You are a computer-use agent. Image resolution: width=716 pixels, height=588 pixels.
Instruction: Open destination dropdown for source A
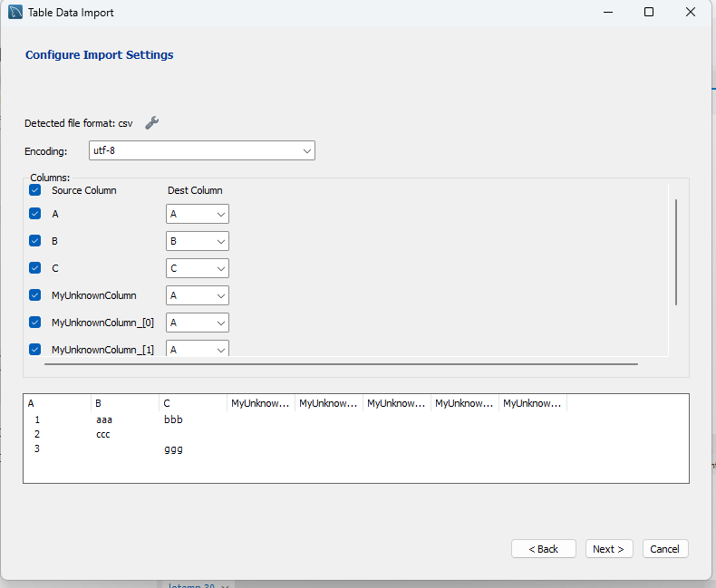(198, 214)
